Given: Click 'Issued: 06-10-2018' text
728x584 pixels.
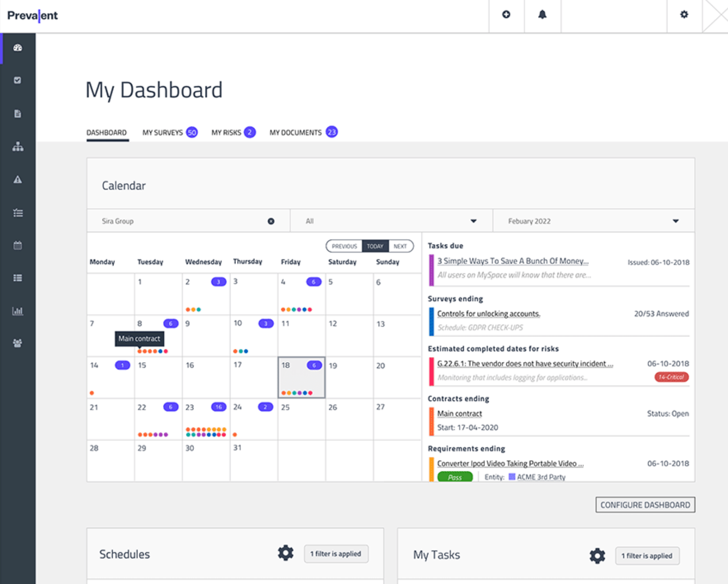Looking at the screenshot, I should [658, 262].
